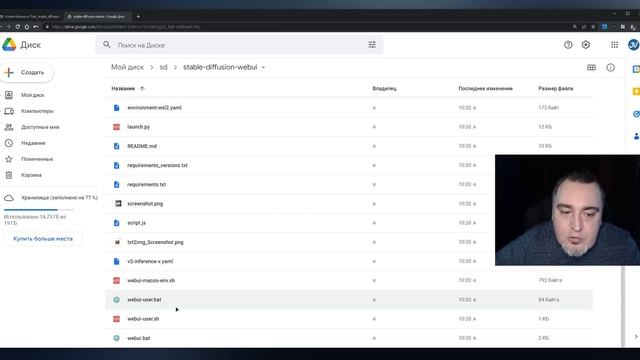
Task: Click the icon beside webui-macos-env.sh
Action: tap(116, 280)
